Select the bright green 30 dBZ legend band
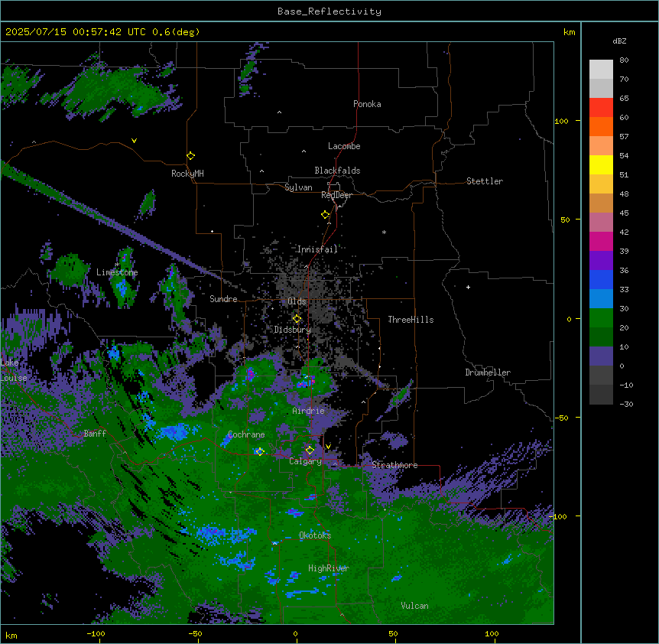The image size is (659, 644). tap(601, 318)
